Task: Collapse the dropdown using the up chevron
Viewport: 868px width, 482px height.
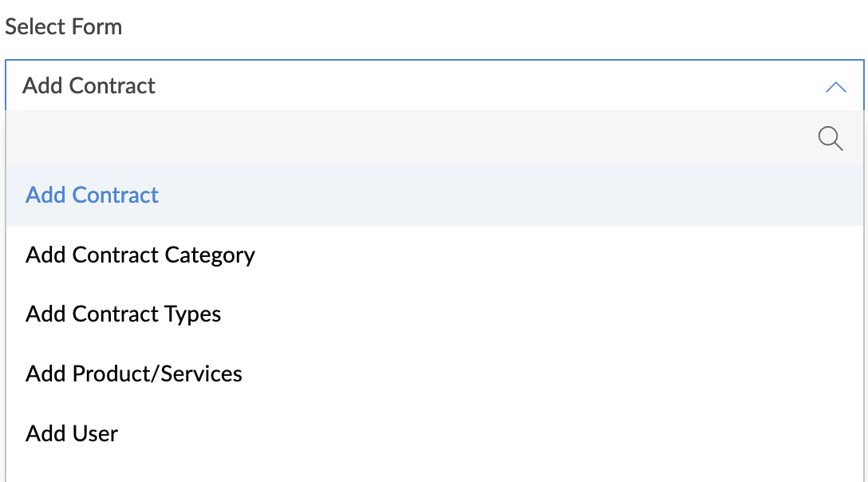Action: (836, 87)
